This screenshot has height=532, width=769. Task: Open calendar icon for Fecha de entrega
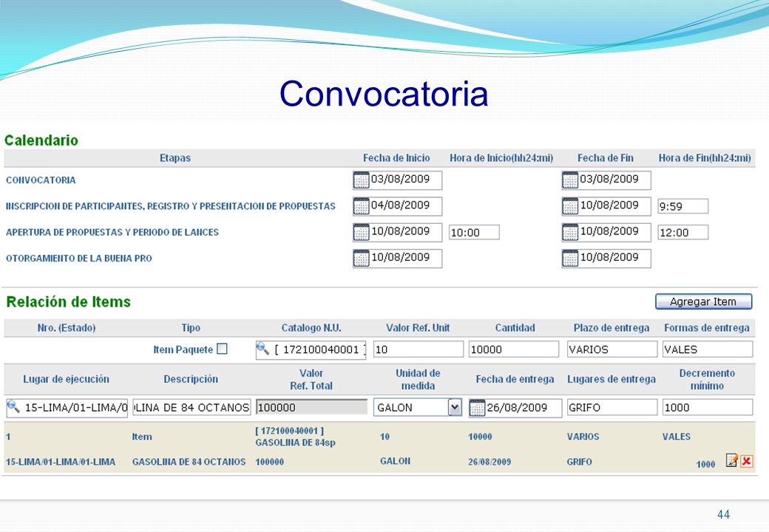click(x=477, y=408)
